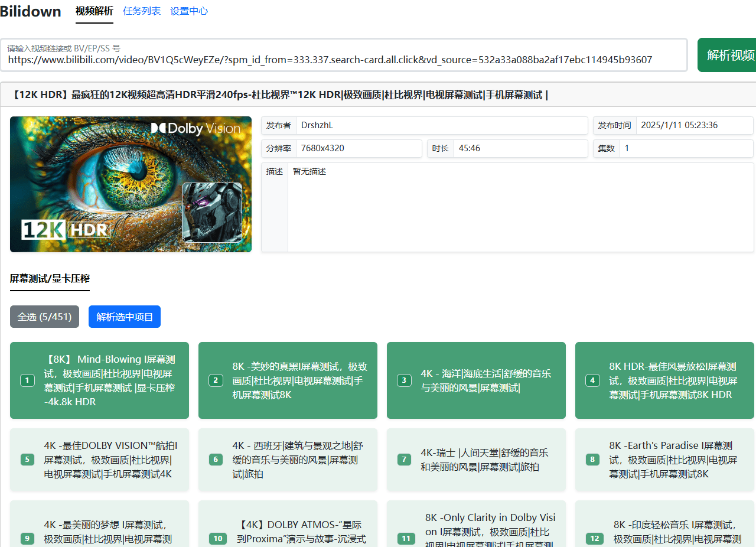This screenshot has height=547, width=756.
Task: Deselect episode 1 Mind-Blowing screen test card
Action: (99, 380)
